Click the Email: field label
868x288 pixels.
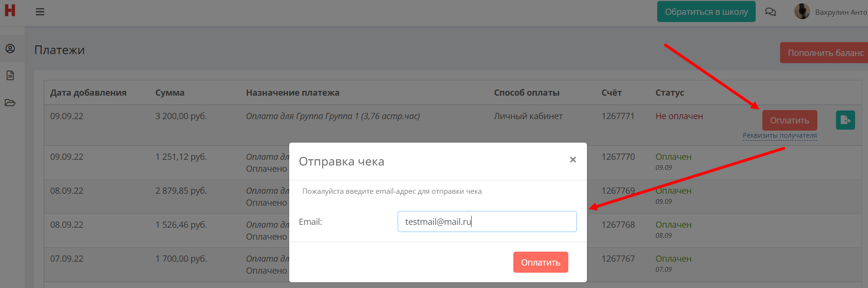tap(311, 222)
